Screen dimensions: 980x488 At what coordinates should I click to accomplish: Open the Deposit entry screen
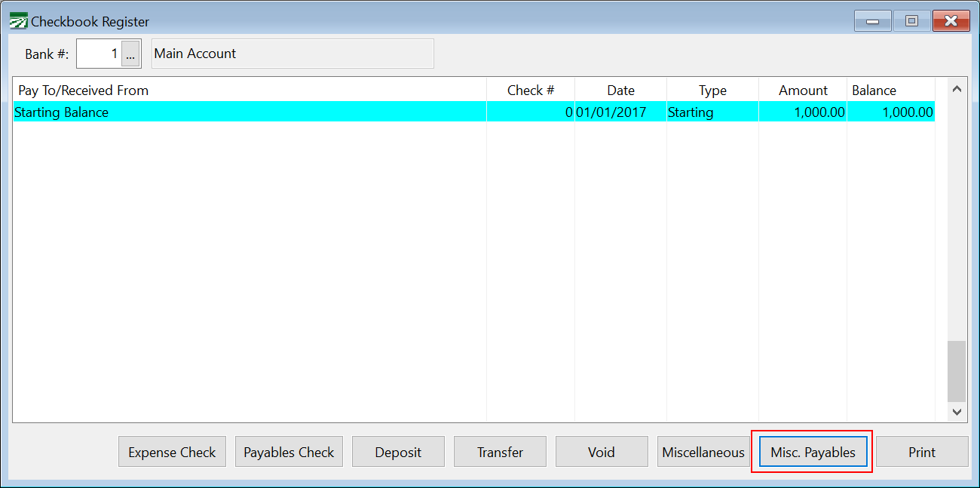398,452
